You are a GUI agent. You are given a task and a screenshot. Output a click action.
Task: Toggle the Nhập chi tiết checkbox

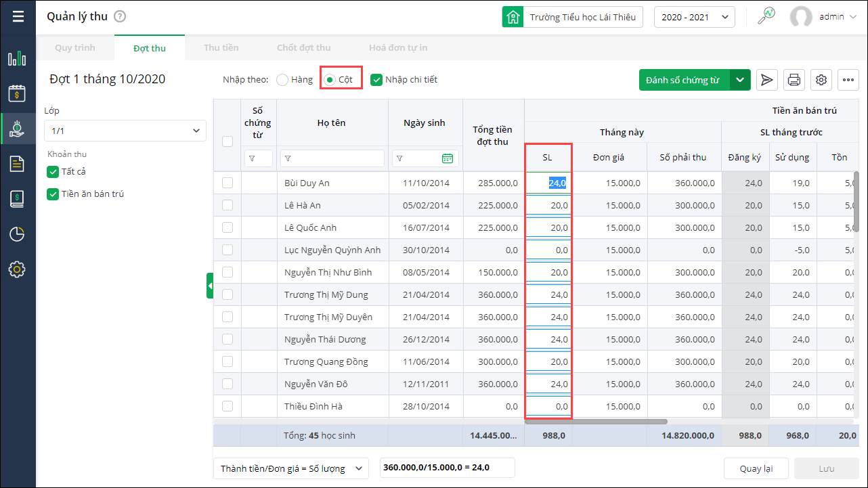[x=376, y=80]
